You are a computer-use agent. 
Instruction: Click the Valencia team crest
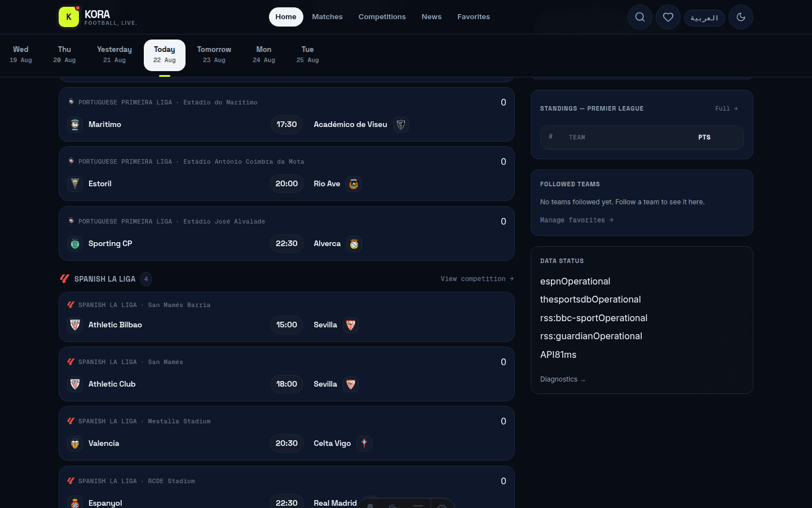coord(75,444)
